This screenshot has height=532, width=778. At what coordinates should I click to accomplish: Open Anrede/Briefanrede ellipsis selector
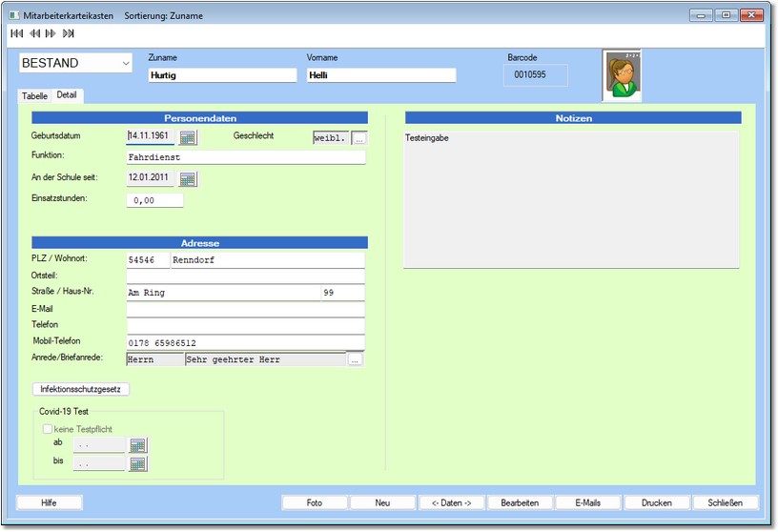click(x=356, y=360)
